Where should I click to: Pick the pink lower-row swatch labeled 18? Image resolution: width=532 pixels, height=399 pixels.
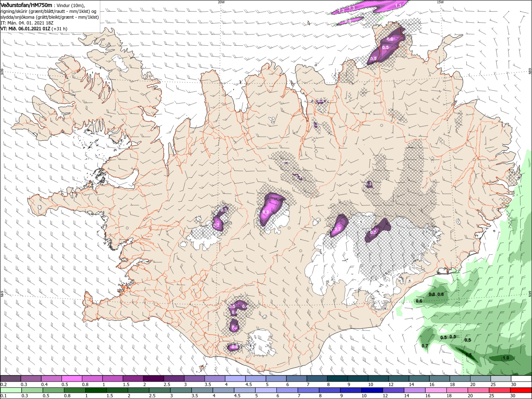[x=456, y=390]
